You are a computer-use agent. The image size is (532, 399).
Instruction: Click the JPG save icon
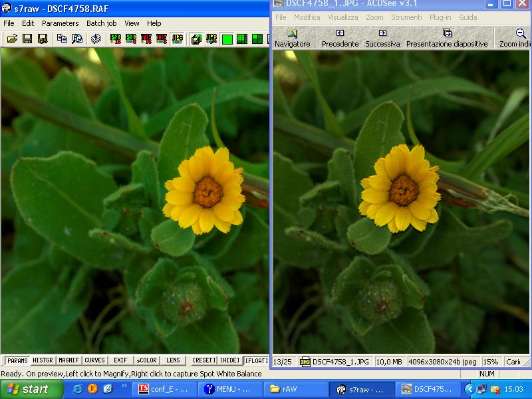point(178,39)
